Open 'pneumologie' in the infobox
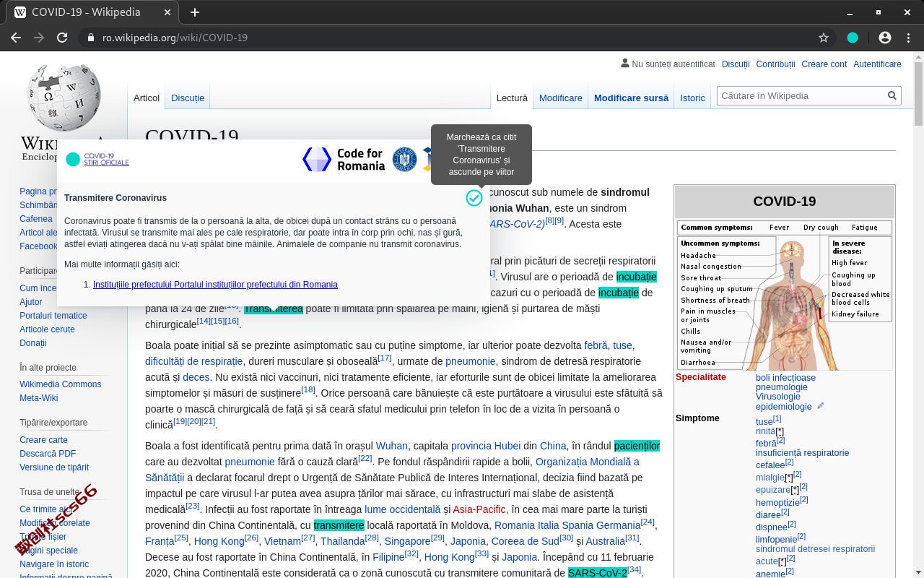924x578 pixels. click(782, 387)
